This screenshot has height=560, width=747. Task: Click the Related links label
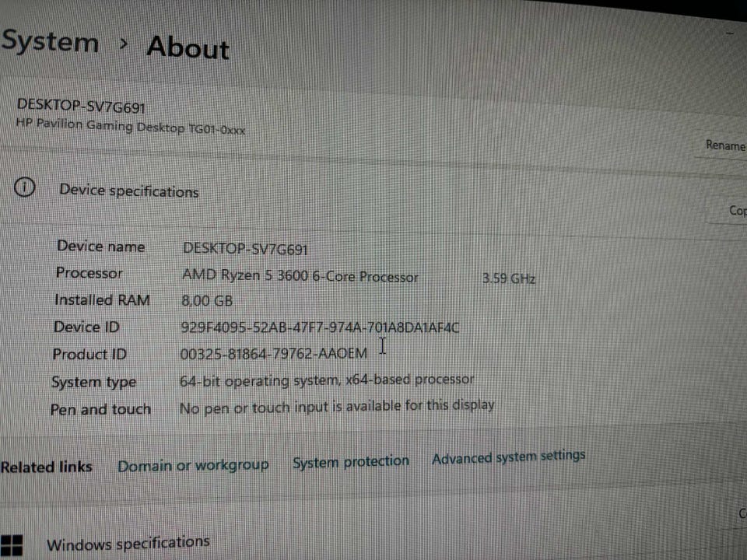click(46, 467)
